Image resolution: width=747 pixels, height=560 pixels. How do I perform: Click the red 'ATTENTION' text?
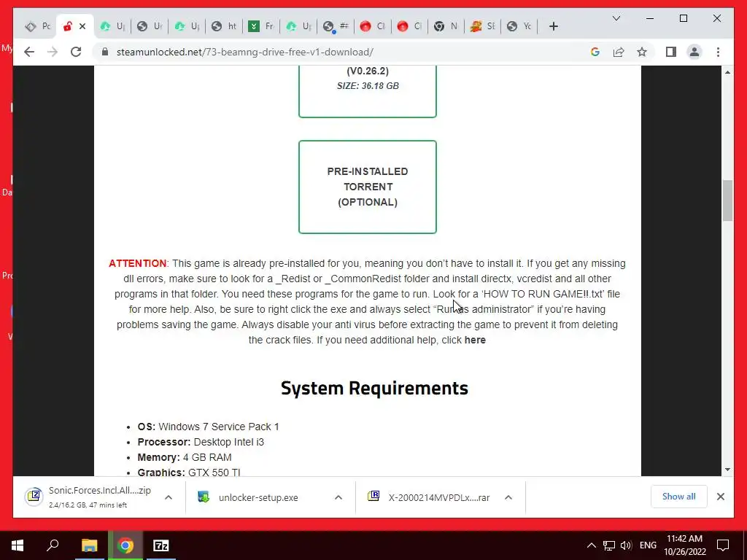click(138, 263)
